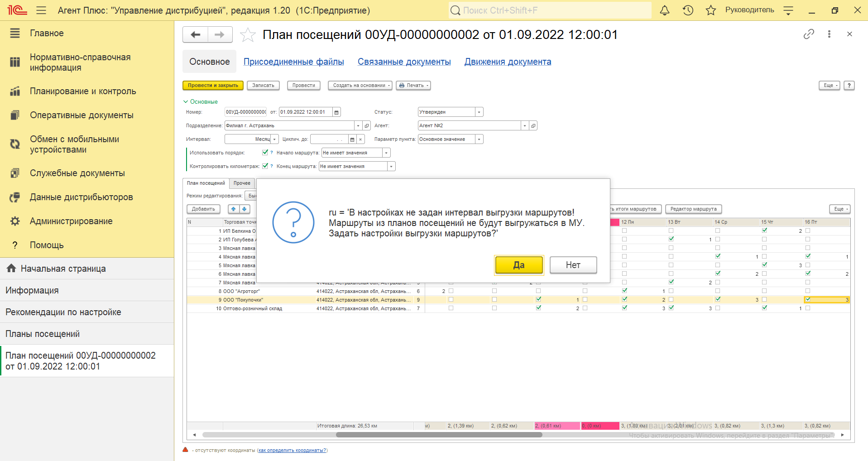Move row down arrow button
Image resolution: width=868 pixels, height=461 pixels.
point(245,209)
